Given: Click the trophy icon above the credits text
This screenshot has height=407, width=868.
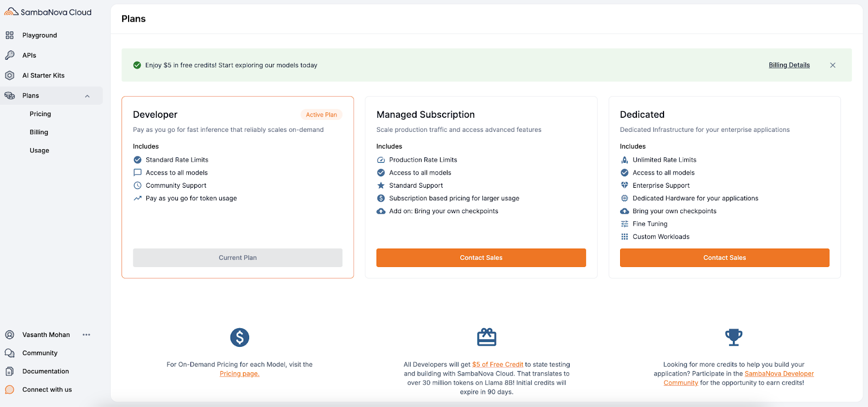Looking at the screenshot, I should tap(734, 336).
